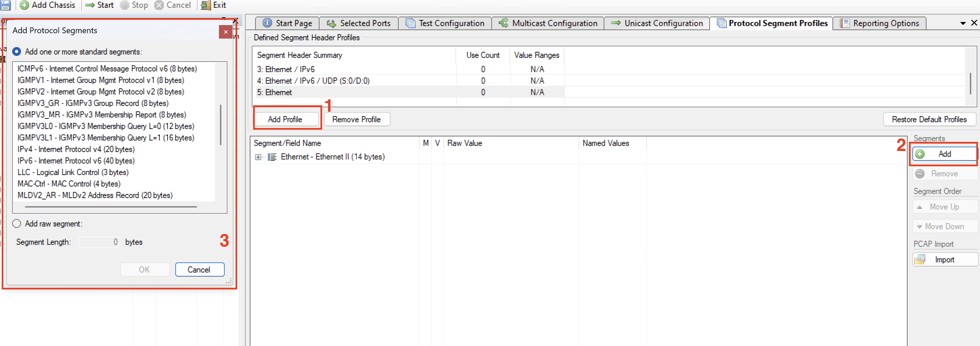Click the green Add Chassis plus icon
The image size is (980, 346).
coord(24,5)
